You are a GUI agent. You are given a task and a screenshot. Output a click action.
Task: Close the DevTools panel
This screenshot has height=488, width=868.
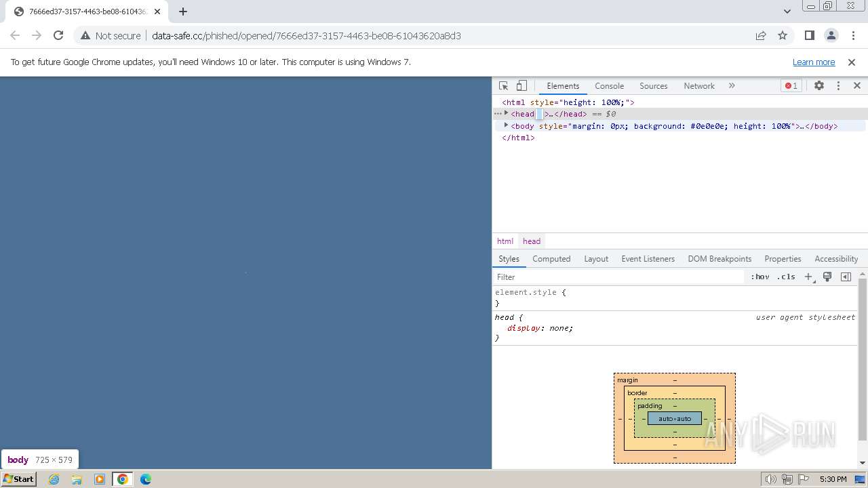pyautogui.click(x=857, y=86)
